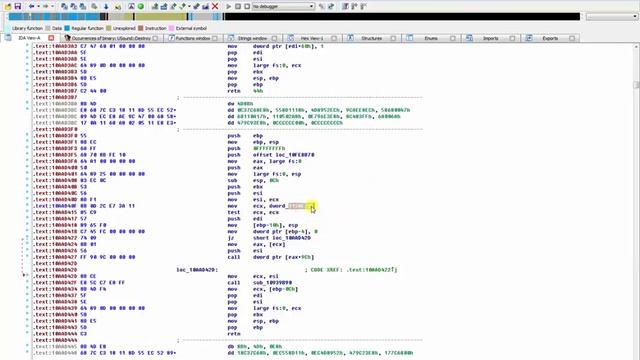Close the Imports tab

coord(512,38)
